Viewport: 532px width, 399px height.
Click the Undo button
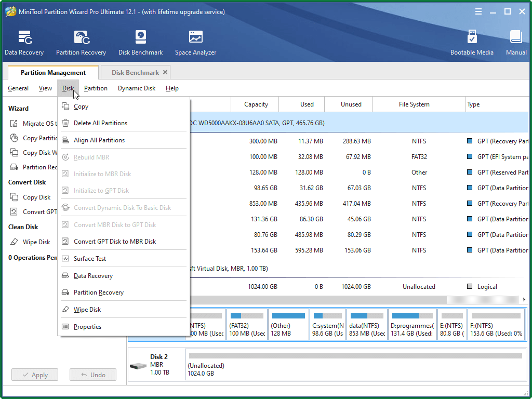(93, 375)
